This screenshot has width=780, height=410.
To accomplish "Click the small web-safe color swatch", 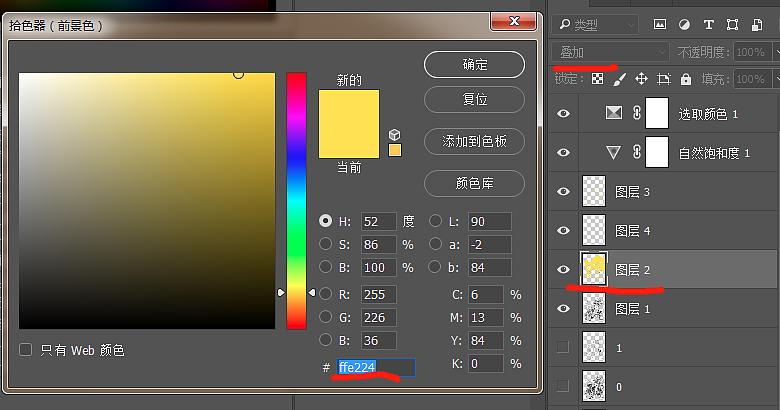I will [394, 150].
